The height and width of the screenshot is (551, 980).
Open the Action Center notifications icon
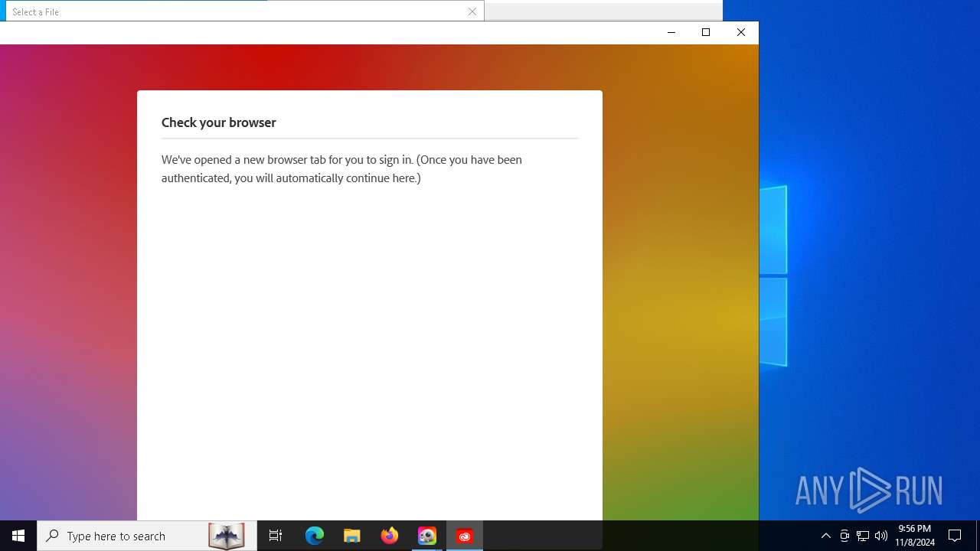pos(955,536)
